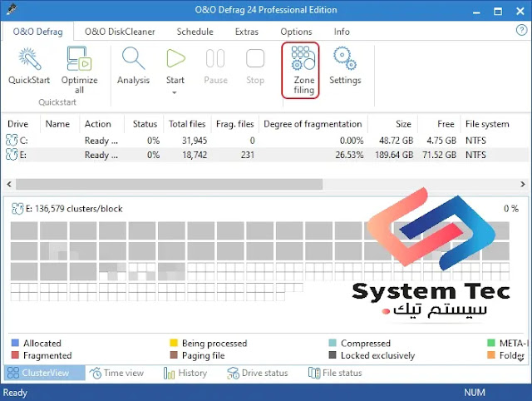Click the dark Locked exclusively legend swatch

coord(332,354)
